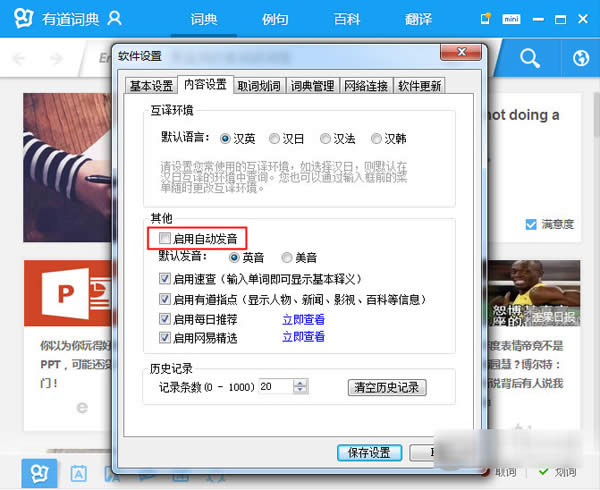Click the Youdao dictionary icon in bottom bar
The height and width of the screenshot is (490, 600).
pos(38,471)
